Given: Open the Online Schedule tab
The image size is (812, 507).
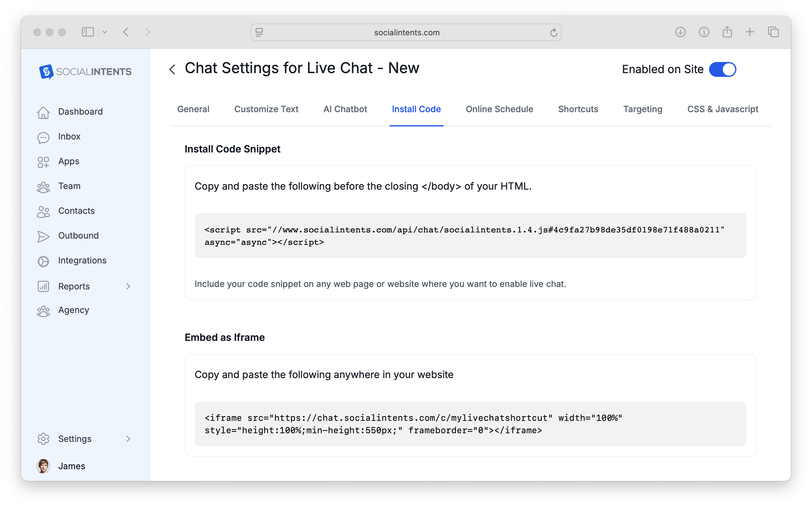Looking at the screenshot, I should click(499, 109).
